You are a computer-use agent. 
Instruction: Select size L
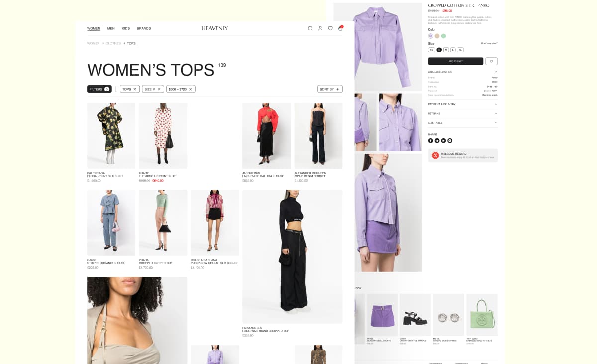(453, 50)
